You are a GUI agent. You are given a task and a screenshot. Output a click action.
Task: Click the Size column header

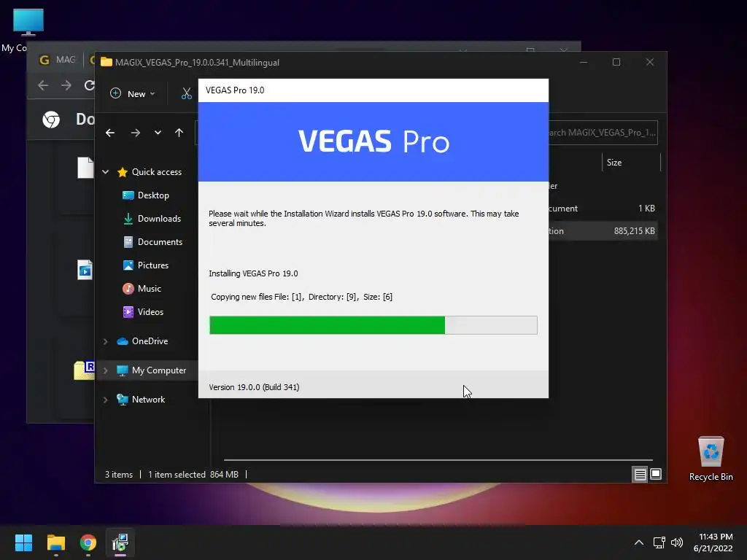pyautogui.click(x=631, y=163)
